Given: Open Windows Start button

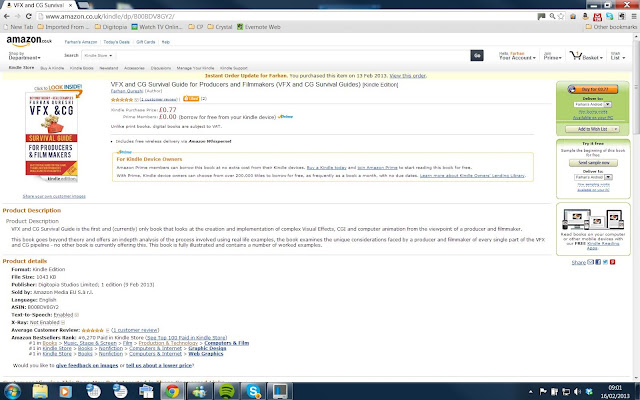Looking at the screenshot, I should click(11, 391).
